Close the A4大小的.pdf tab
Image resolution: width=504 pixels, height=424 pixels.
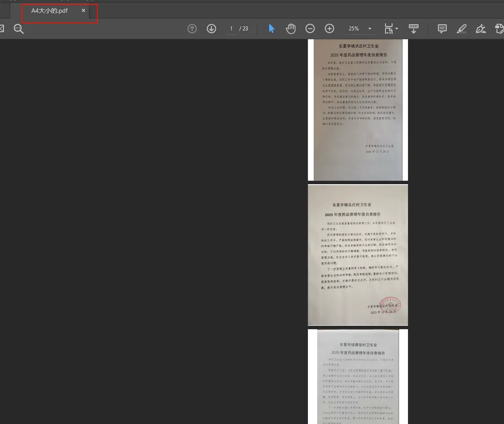click(83, 11)
